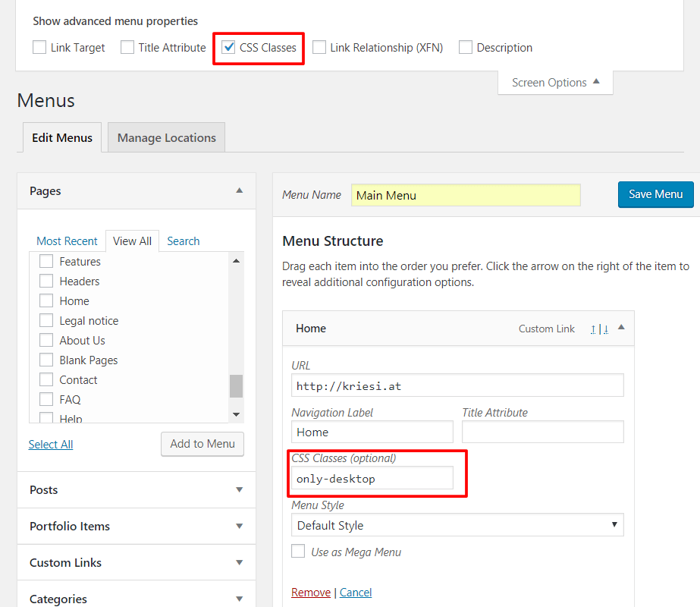
Task: Open the Most Recent pages tab
Action: [67, 241]
